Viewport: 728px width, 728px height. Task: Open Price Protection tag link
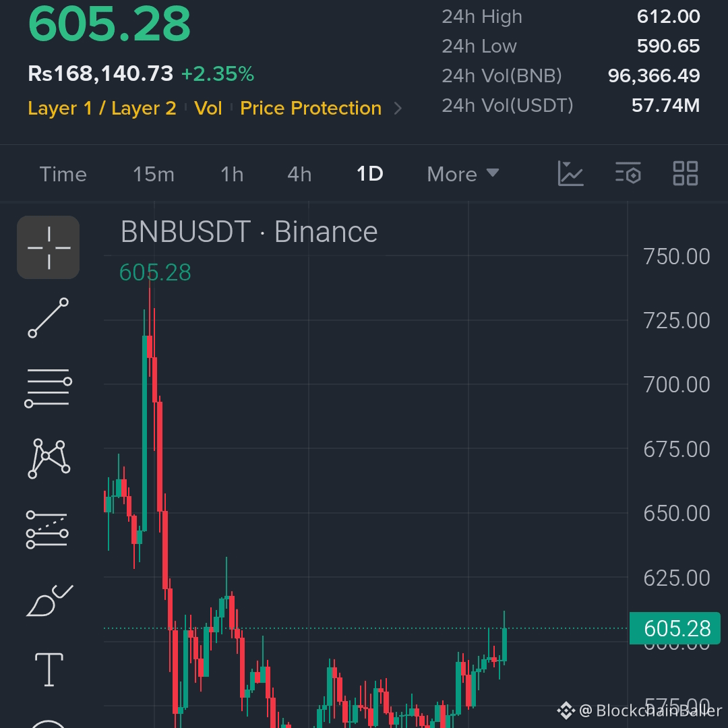click(311, 108)
